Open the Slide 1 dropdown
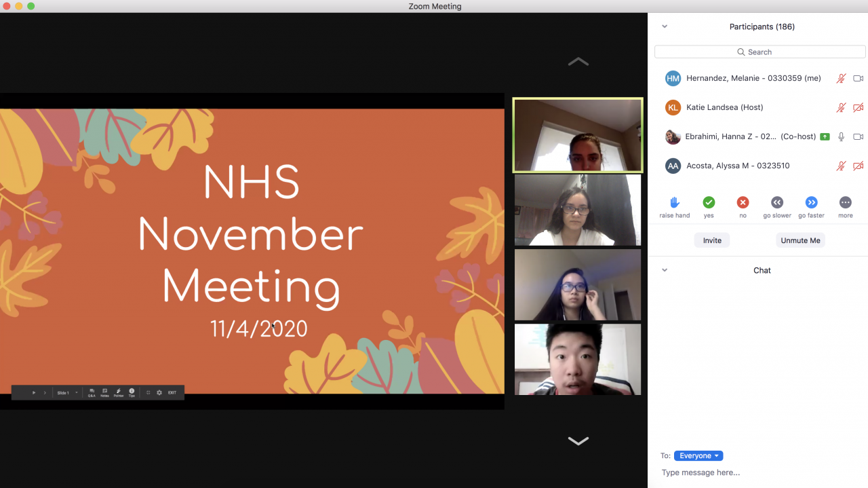 67,393
